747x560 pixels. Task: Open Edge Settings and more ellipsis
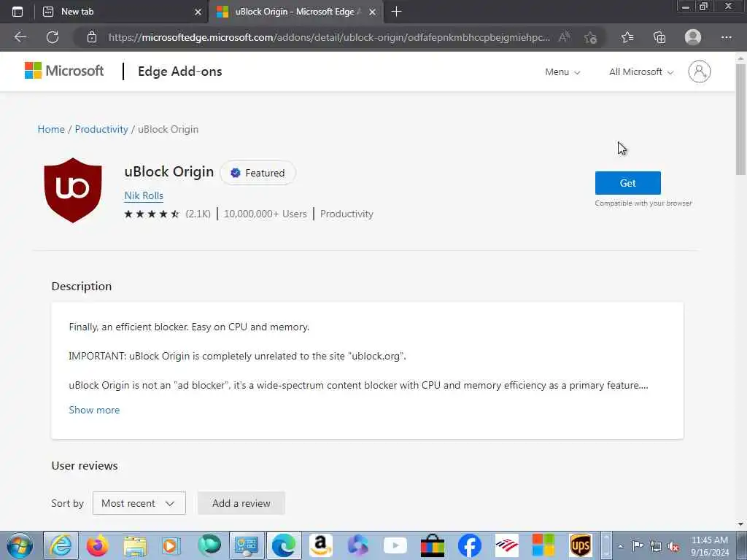(726, 37)
